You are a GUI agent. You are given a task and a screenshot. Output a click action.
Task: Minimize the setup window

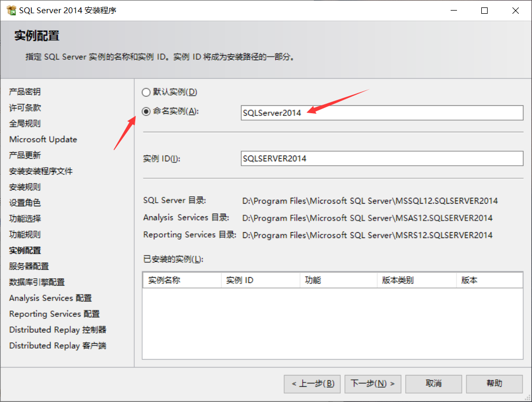click(454, 11)
